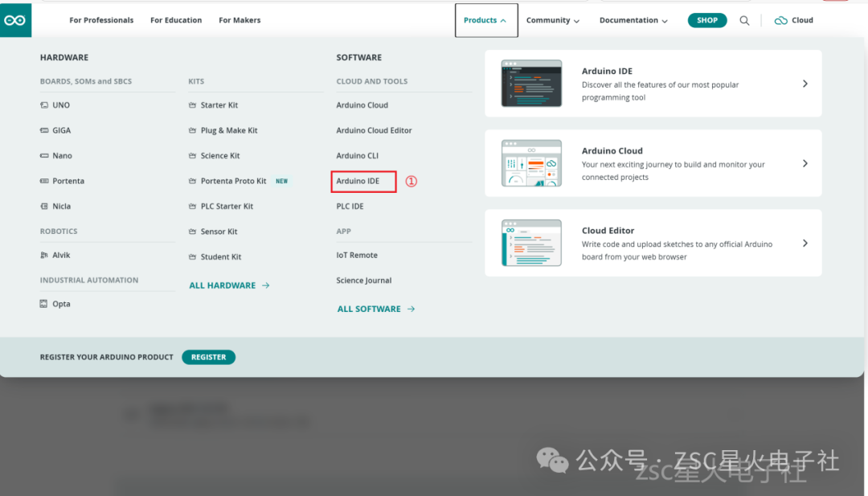
Task: Click the PLC Starter Kit icon
Action: point(193,206)
